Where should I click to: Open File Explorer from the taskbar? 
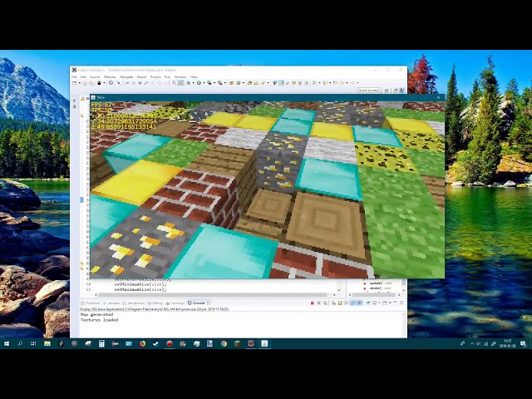click(47, 343)
